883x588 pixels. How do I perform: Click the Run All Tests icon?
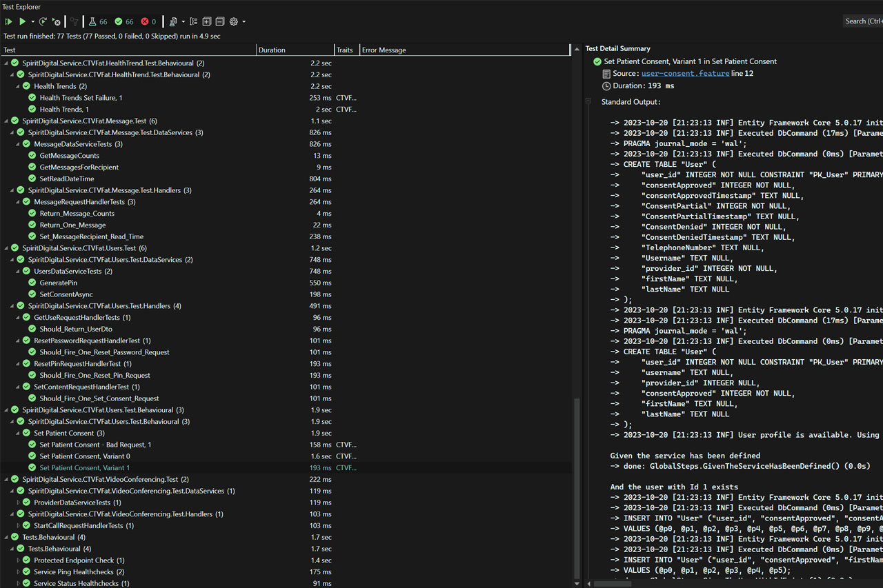9,21
